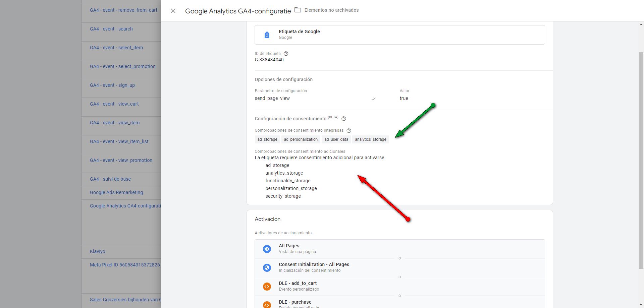Close the tag configuration panel

point(173,11)
